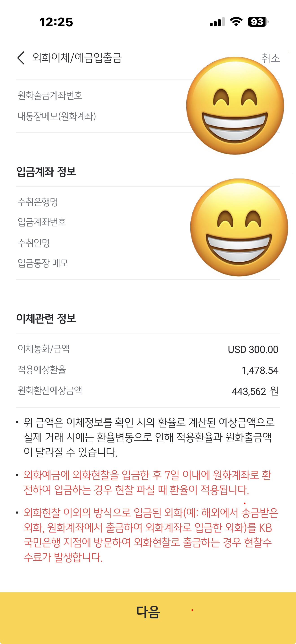296x644 pixels.
Task: Tap the 입금계좌 정보 section header
Action: click(x=46, y=172)
